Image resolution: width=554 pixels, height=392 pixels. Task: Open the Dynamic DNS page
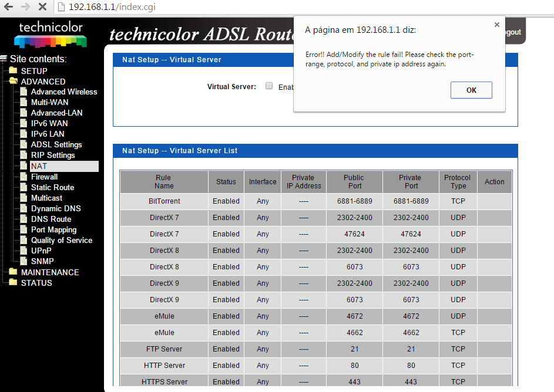click(56, 208)
